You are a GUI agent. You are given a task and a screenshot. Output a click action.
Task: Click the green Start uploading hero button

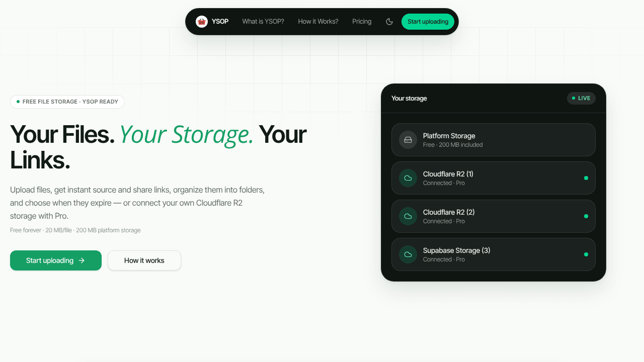click(x=56, y=260)
